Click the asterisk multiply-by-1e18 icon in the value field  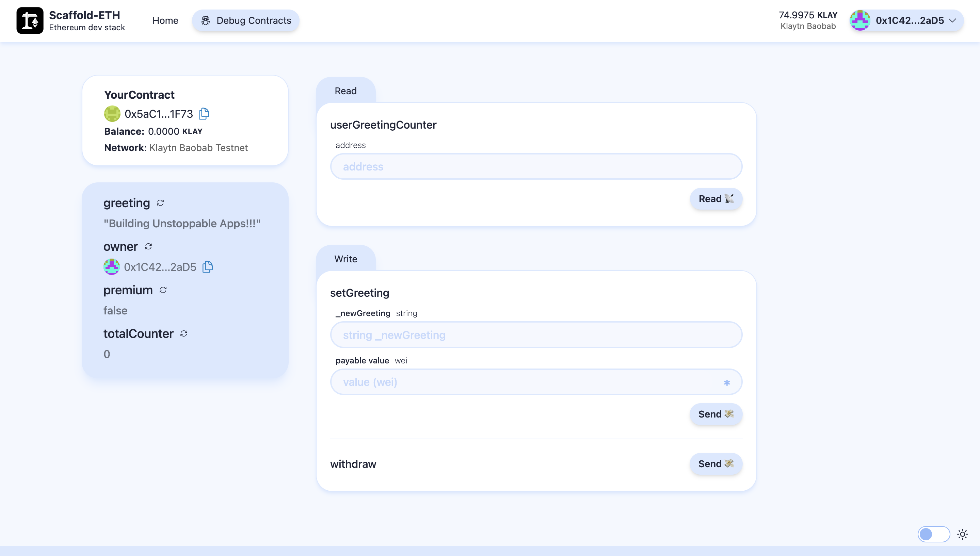[x=726, y=382]
